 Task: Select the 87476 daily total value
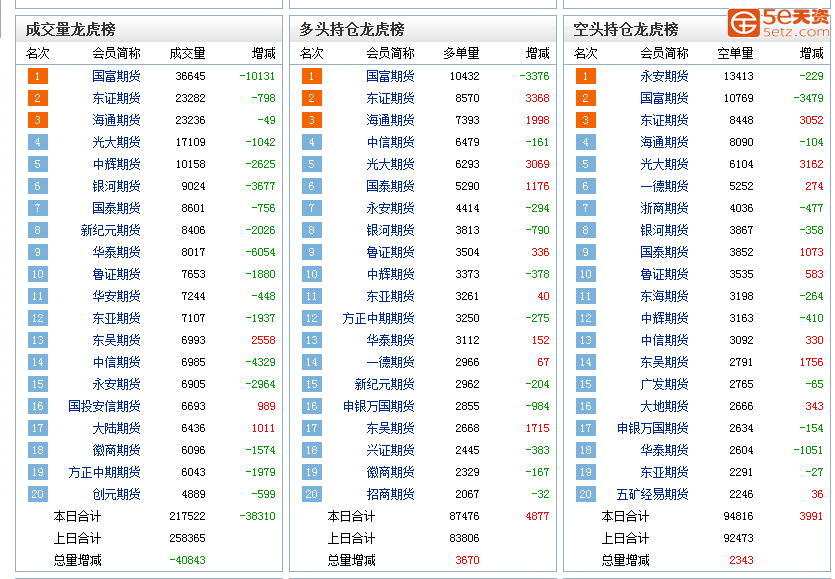tap(464, 516)
